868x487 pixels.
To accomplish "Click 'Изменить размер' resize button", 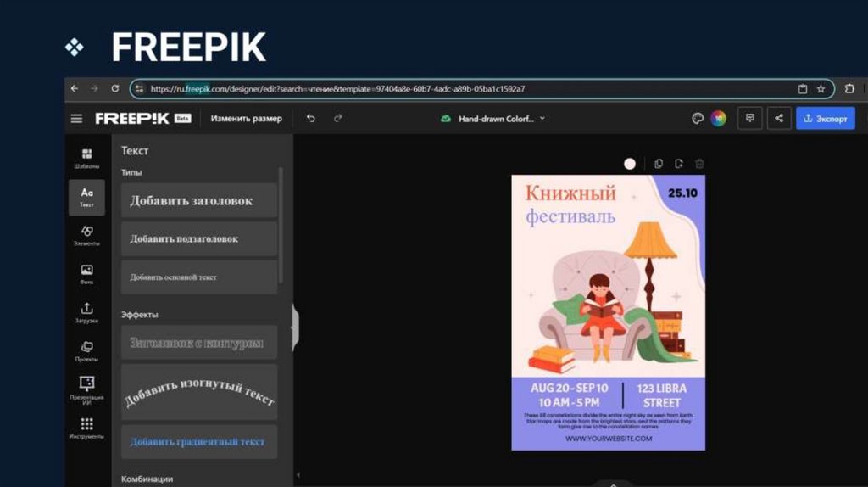I will pyautogui.click(x=247, y=119).
